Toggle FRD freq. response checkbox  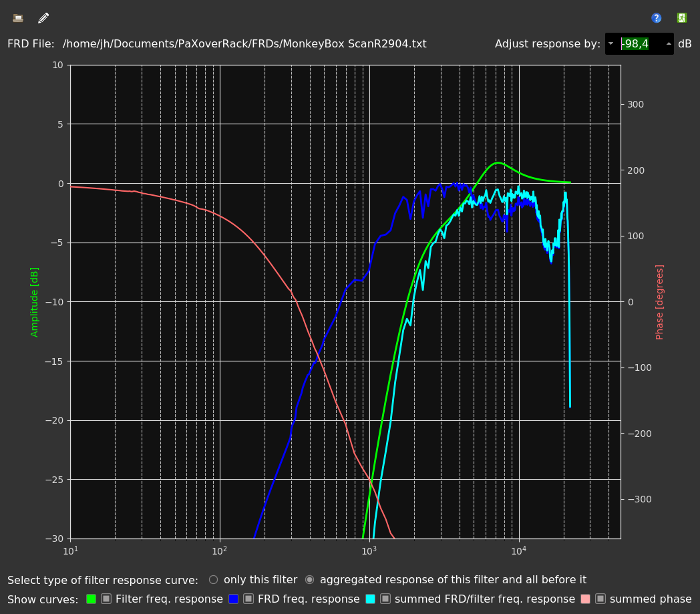click(x=248, y=599)
